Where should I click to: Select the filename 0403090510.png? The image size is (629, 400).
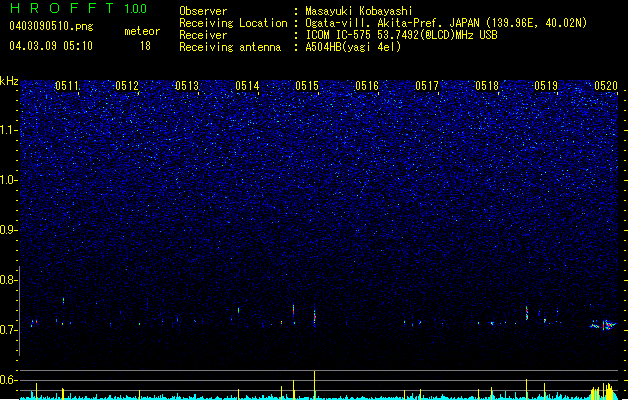[51, 26]
